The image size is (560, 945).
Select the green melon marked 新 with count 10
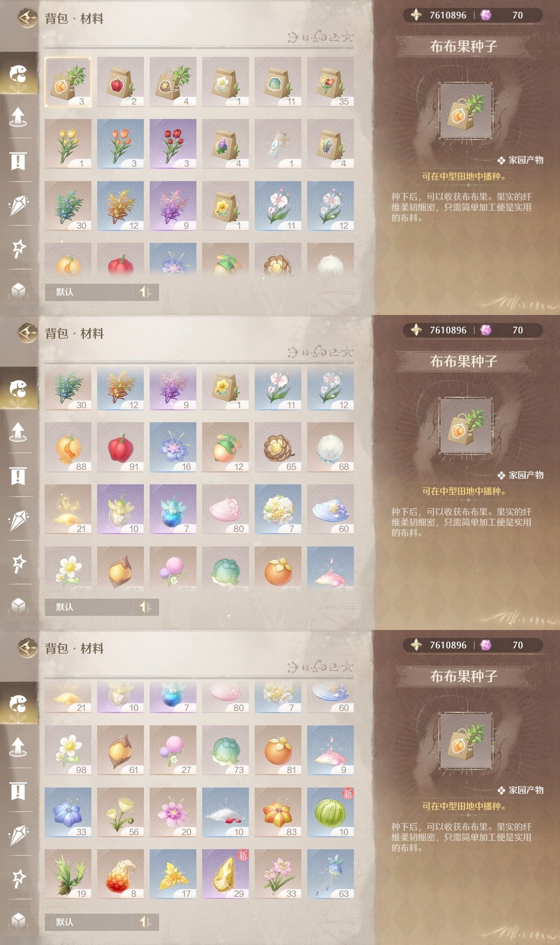(330, 813)
